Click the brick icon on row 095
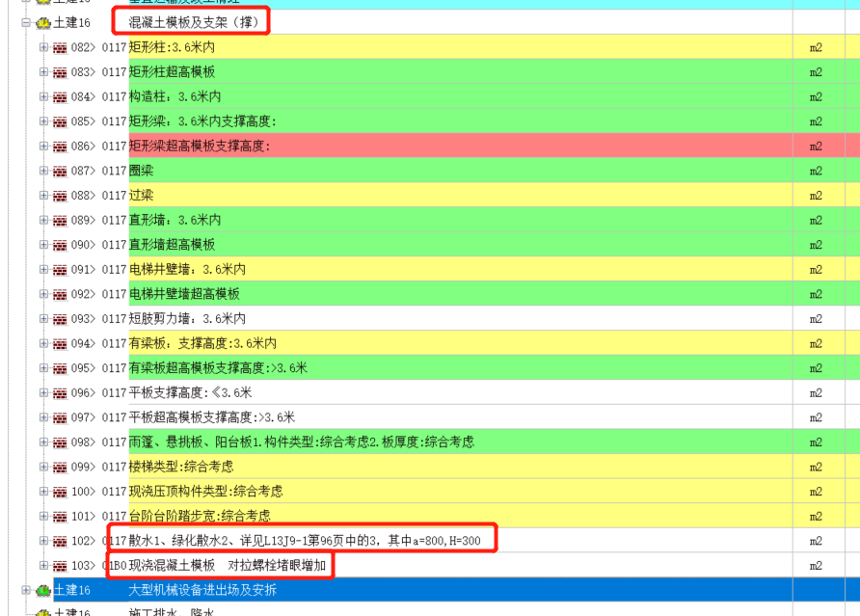 click(x=60, y=369)
